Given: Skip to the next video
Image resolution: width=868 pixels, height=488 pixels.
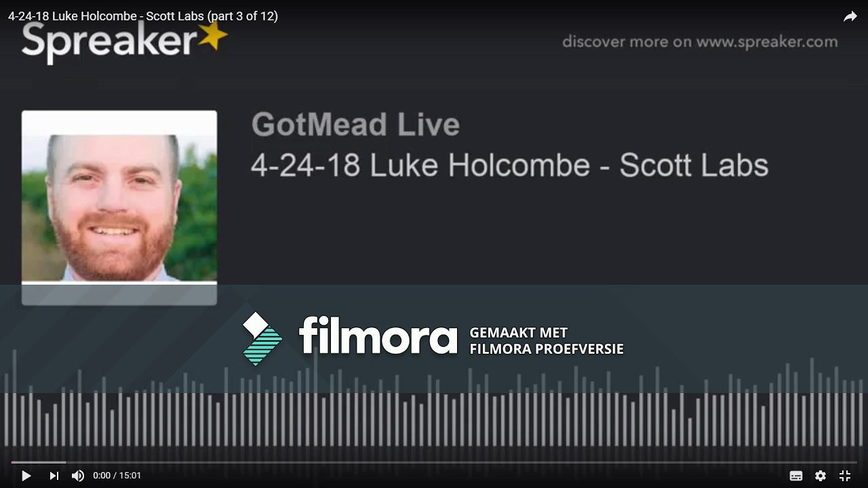Looking at the screenshot, I should 54,476.
